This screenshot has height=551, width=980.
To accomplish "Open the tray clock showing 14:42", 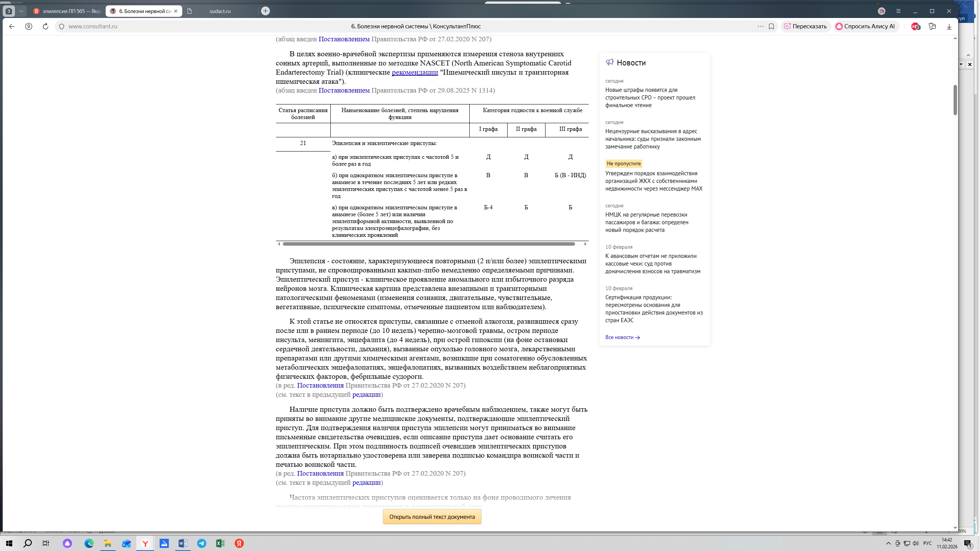I will tap(947, 543).
